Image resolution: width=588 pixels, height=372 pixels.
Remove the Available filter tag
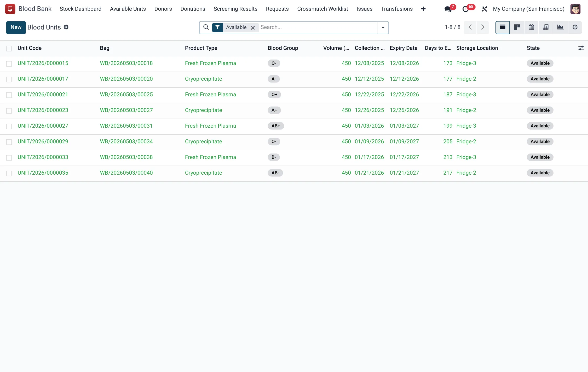pos(253,28)
